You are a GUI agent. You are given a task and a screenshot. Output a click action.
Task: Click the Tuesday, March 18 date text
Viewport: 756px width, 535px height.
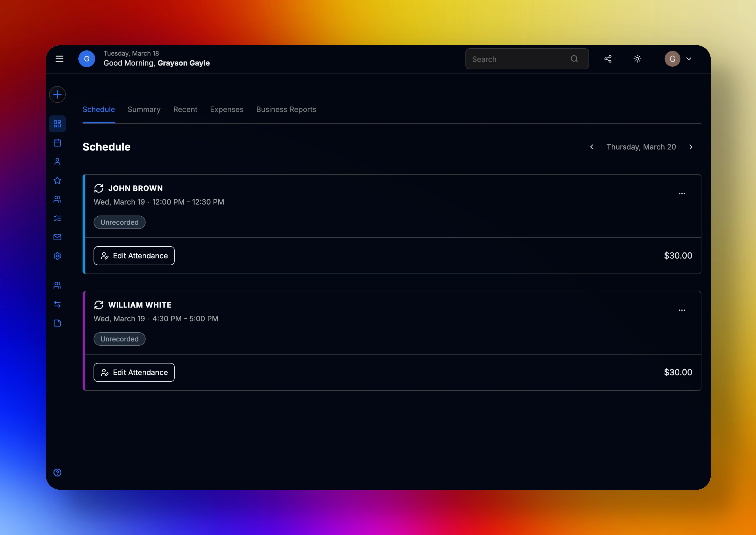[131, 53]
